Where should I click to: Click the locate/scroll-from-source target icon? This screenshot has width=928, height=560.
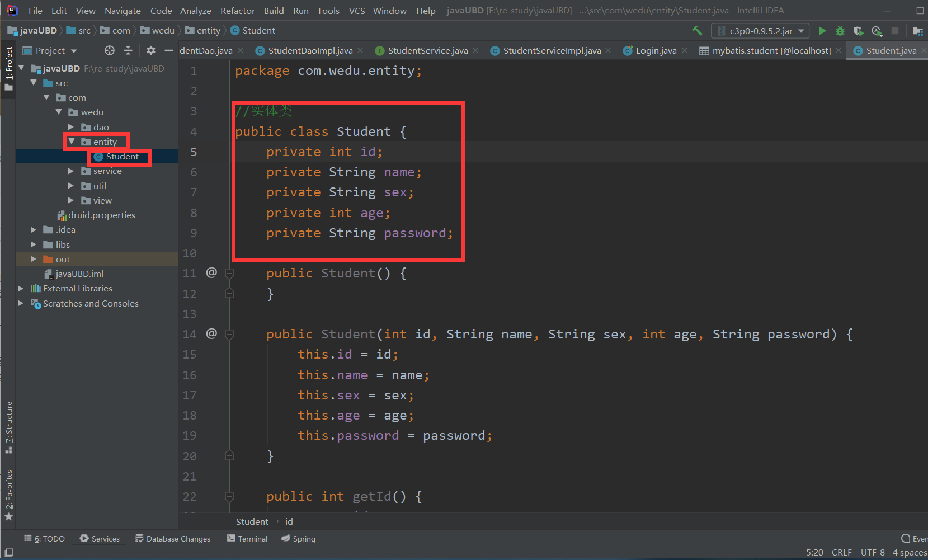pyautogui.click(x=110, y=50)
